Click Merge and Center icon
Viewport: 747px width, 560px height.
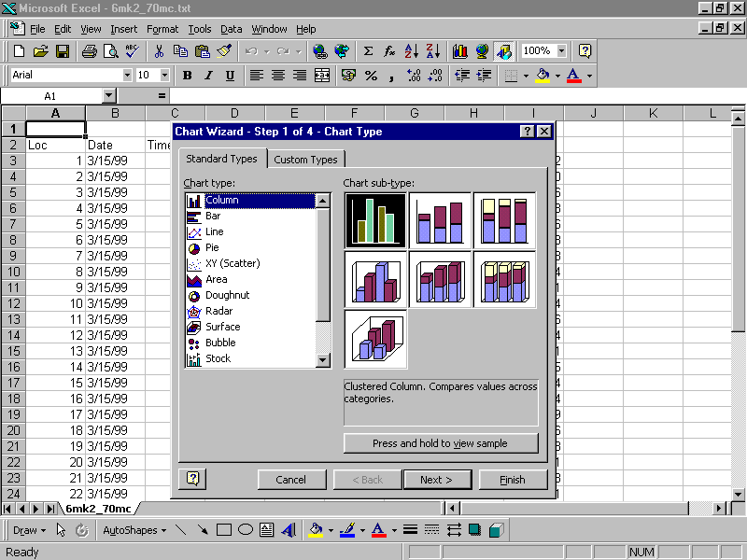pyautogui.click(x=322, y=76)
